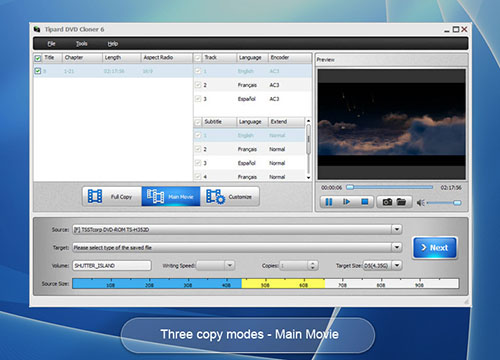Click the Chapter column header
The image size is (500, 360).
coord(82,58)
